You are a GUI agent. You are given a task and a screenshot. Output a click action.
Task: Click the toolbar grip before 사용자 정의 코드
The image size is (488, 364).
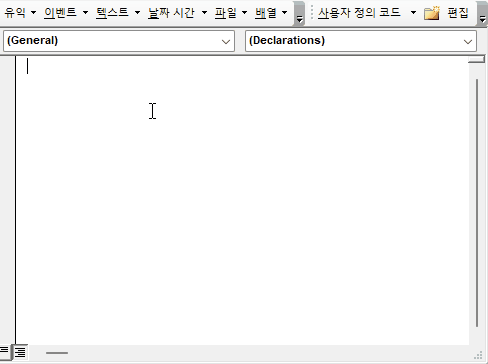[312, 13]
